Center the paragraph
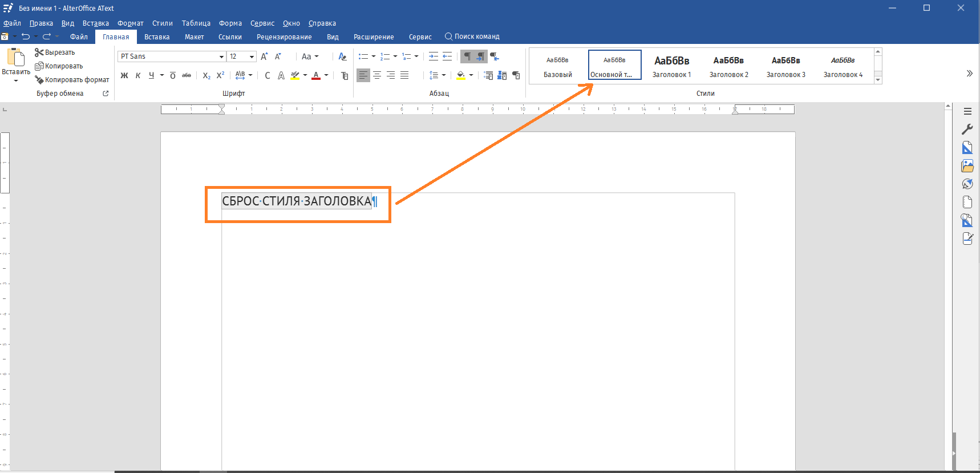Screen dimensions: 980x473 click(x=377, y=75)
